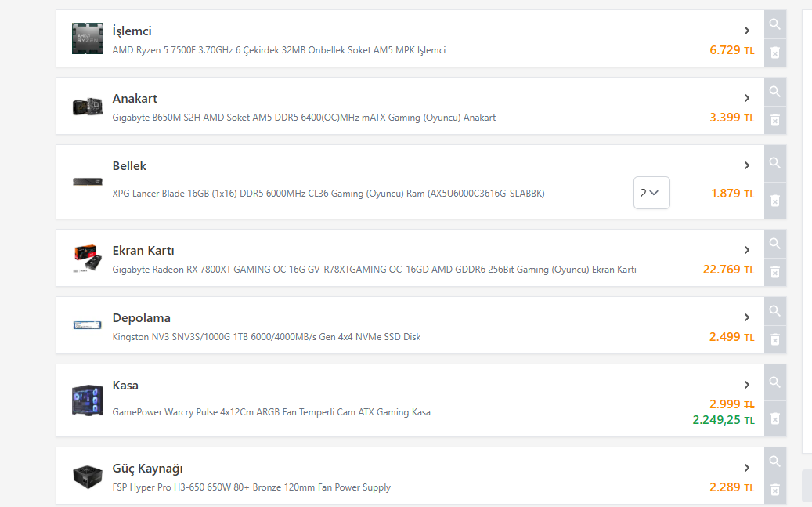Click the search icon in Anakart row
812x507 pixels.
pyautogui.click(x=774, y=92)
